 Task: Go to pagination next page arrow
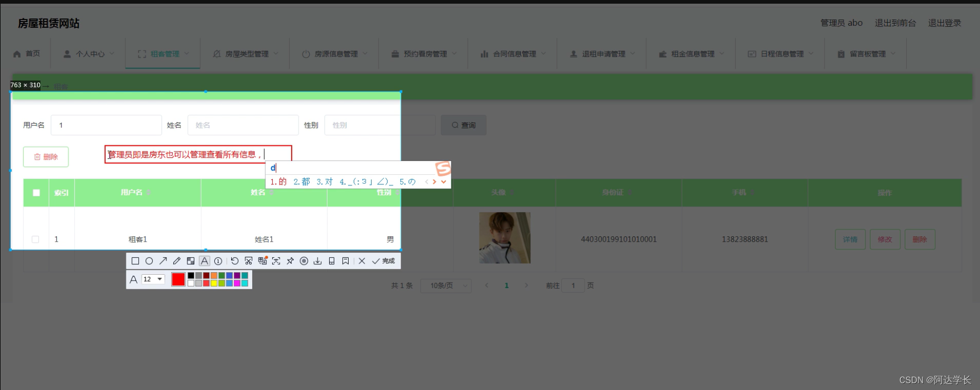pos(526,286)
